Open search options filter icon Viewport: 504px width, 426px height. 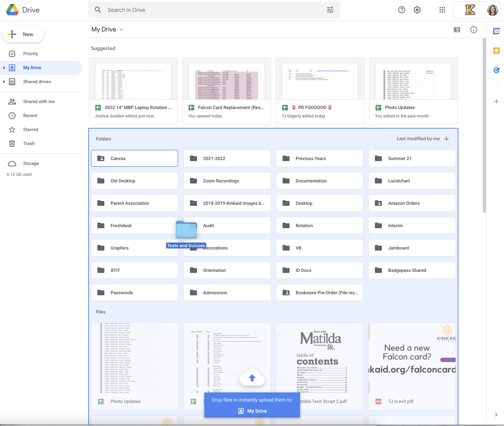tap(330, 10)
